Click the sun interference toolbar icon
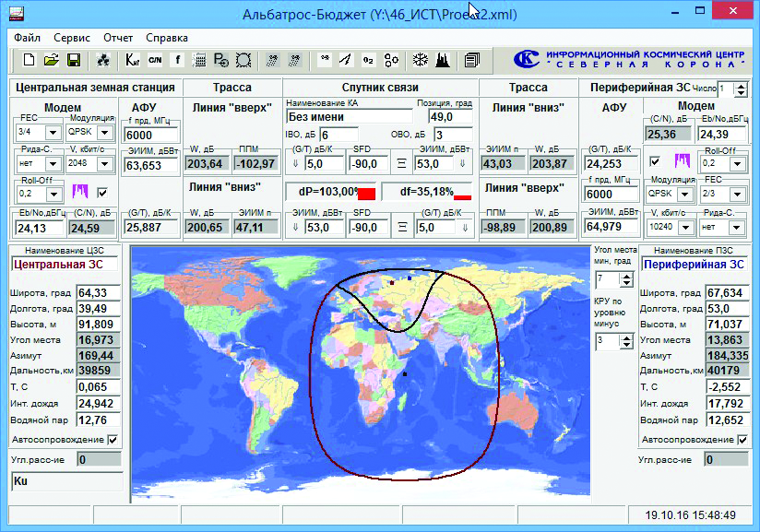 pos(243,60)
